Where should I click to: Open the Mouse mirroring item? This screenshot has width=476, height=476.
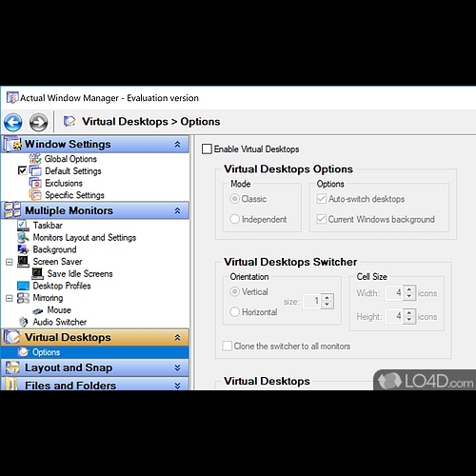click(x=59, y=309)
